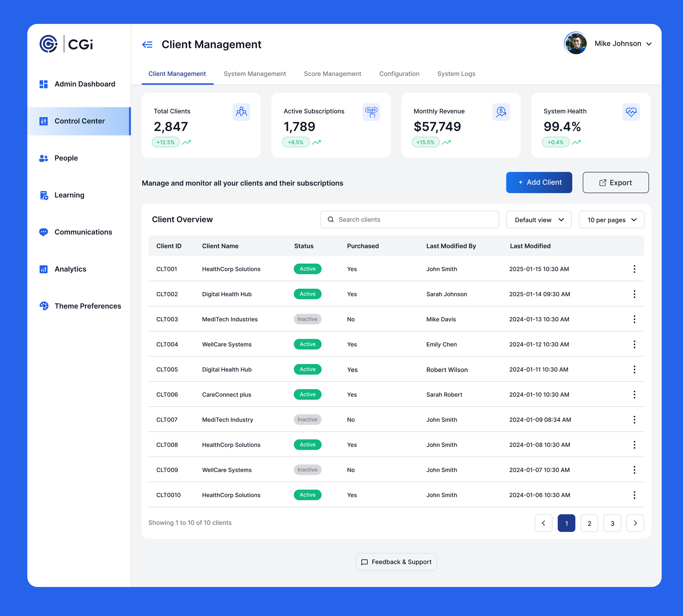Expand the 10 per pages selector
This screenshot has height=616, width=683.
point(611,219)
